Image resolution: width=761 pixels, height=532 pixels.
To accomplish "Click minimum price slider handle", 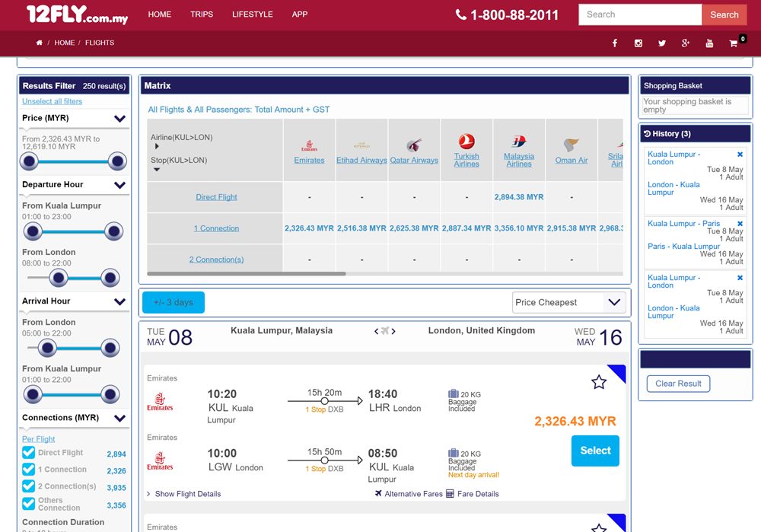I will 29,161.
